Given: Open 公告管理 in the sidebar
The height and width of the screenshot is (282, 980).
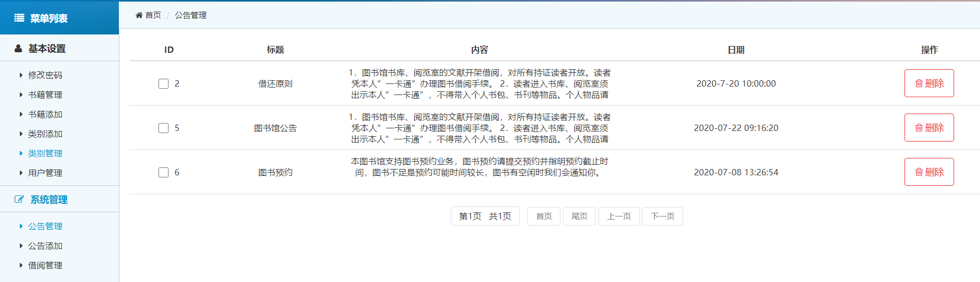Looking at the screenshot, I should point(45,226).
